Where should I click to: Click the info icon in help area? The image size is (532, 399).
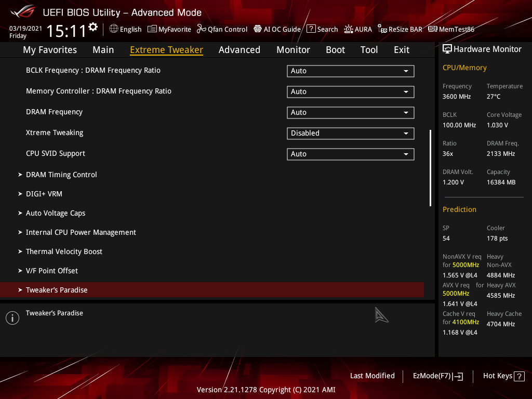click(12, 318)
